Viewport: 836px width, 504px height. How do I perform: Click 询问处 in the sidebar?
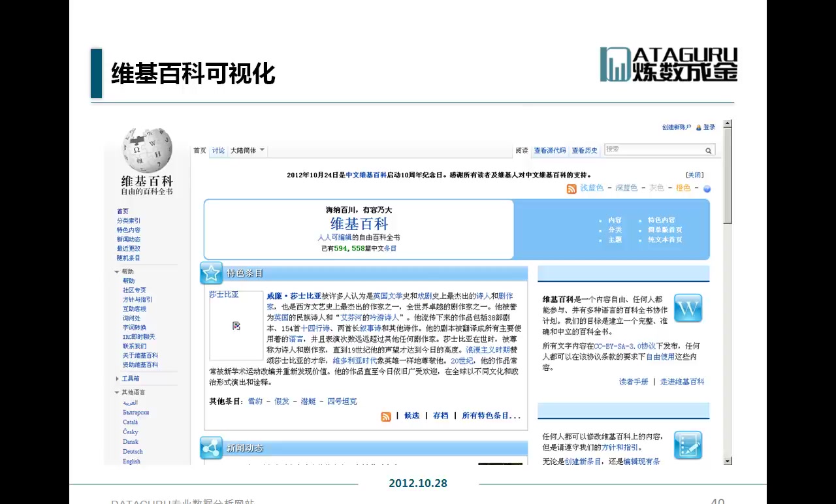[131, 319]
